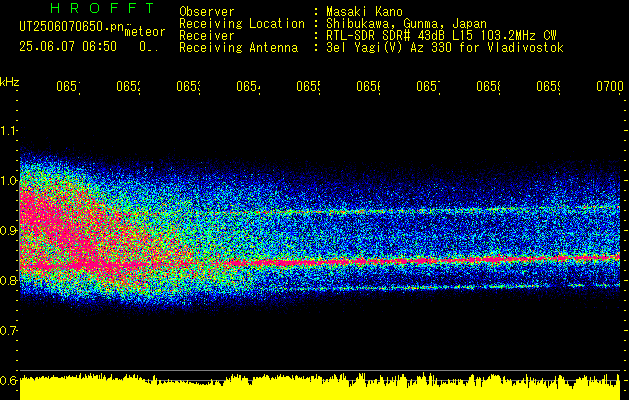Click the 0656 time axis marker
Viewport: 629px width, 400px height.
pyautogui.click(x=368, y=87)
